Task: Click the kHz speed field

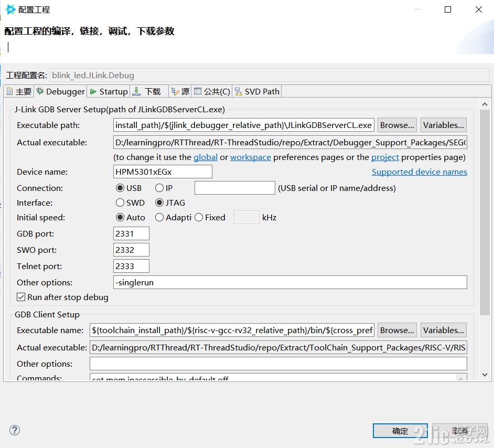Action: coord(246,217)
